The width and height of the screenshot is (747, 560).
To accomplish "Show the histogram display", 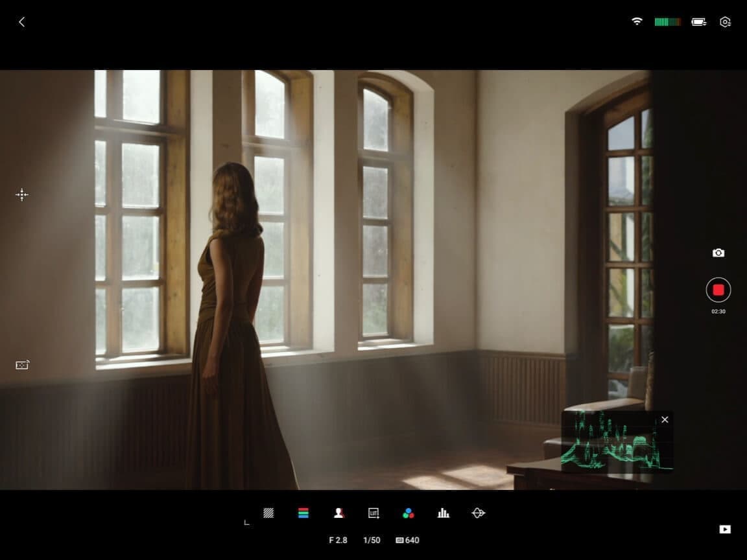I will click(444, 513).
